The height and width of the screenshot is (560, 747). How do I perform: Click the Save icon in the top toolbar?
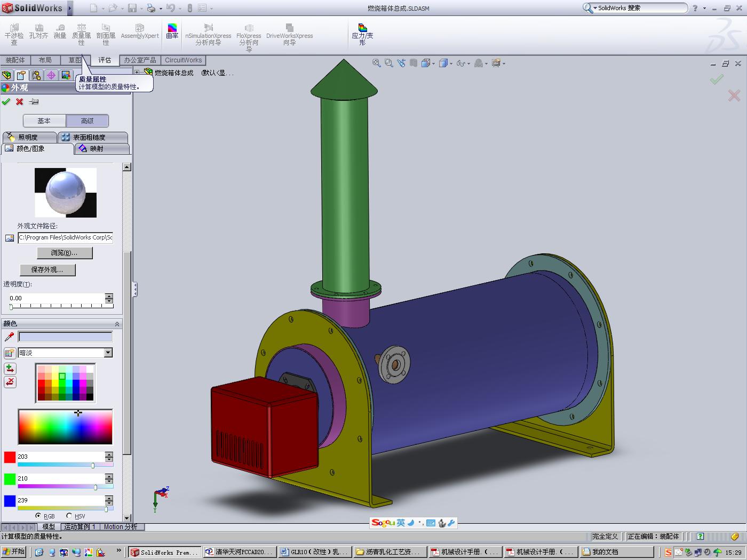pyautogui.click(x=132, y=8)
